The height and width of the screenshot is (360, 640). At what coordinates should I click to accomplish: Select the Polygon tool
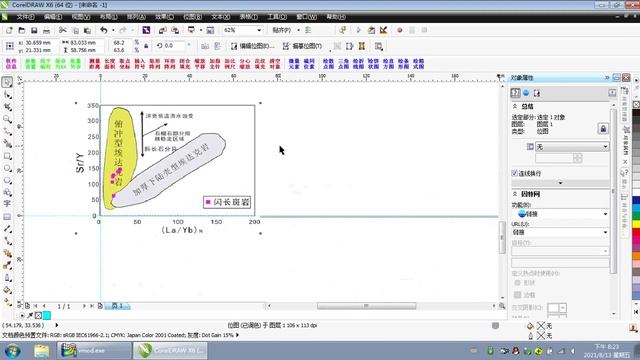[7, 180]
